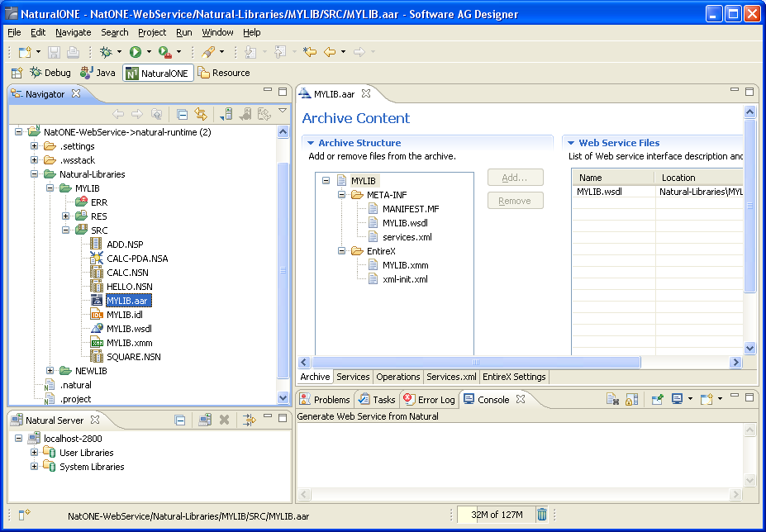Click the New wizard toolbar icon
766x532 pixels.
[25, 52]
